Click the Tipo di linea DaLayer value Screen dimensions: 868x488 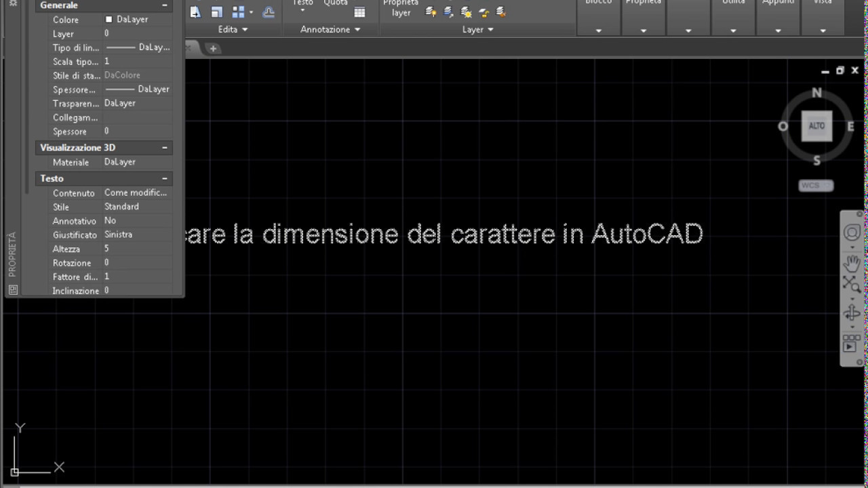coord(138,47)
